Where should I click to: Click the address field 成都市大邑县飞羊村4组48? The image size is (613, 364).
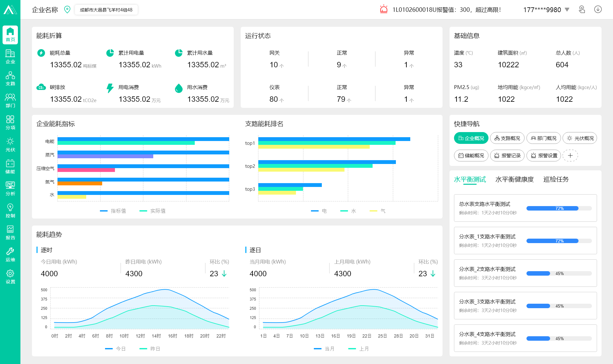coord(106,10)
